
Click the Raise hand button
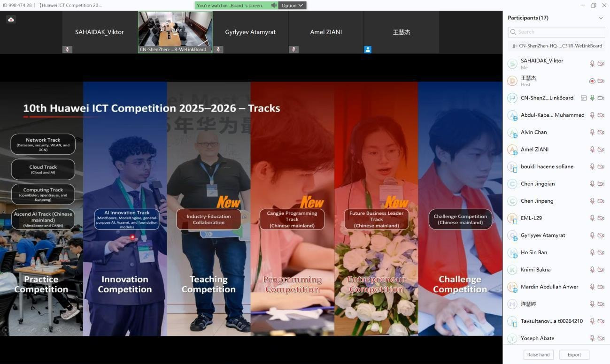point(538,355)
